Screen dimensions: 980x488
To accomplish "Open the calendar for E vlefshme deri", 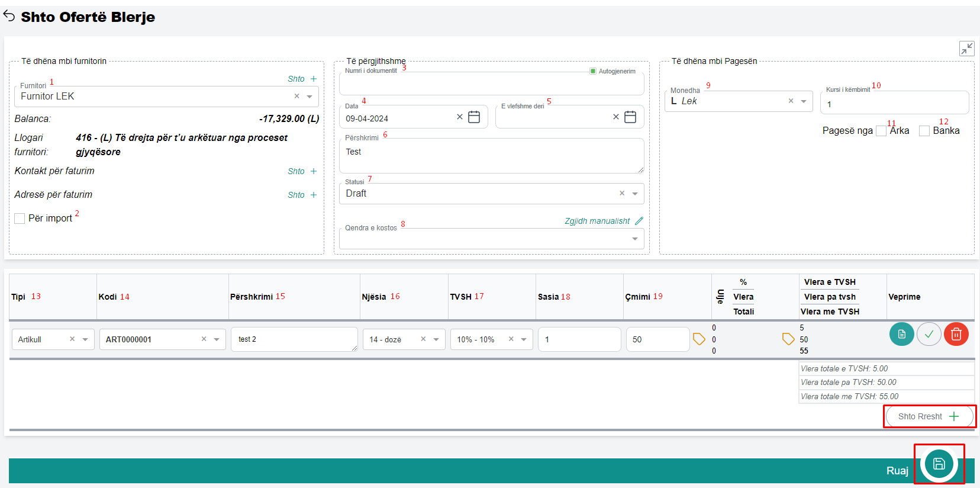I will point(630,117).
